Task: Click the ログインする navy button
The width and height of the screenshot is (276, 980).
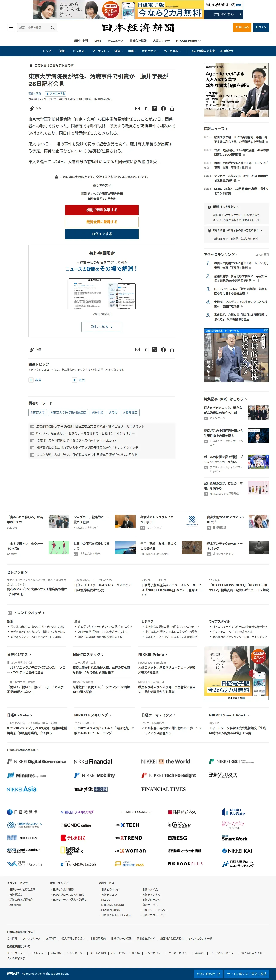Action: 101,234
